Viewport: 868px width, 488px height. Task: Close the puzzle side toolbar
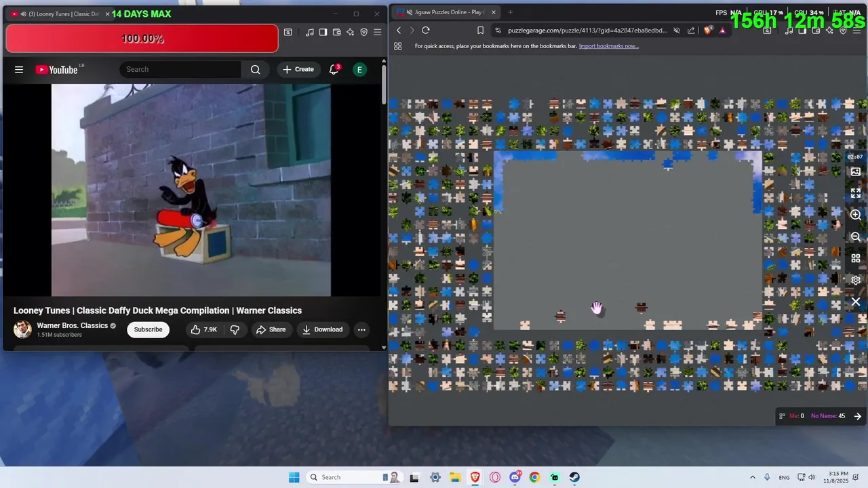pos(856,302)
